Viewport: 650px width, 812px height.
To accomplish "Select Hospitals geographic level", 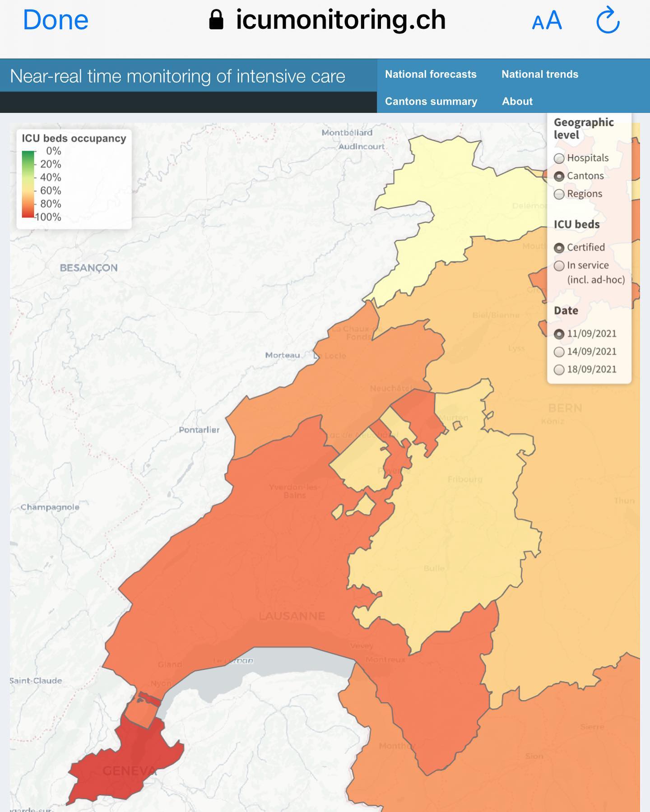I will [559, 158].
